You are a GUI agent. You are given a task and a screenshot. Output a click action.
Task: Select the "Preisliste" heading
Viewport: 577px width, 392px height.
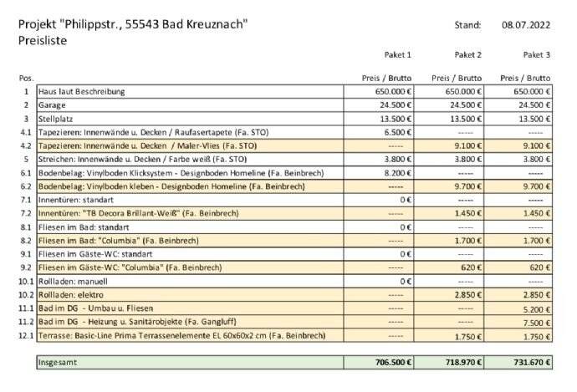42,39
